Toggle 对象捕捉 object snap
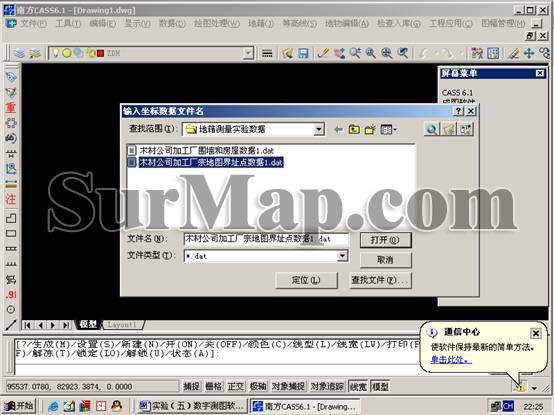 tap(288, 386)
